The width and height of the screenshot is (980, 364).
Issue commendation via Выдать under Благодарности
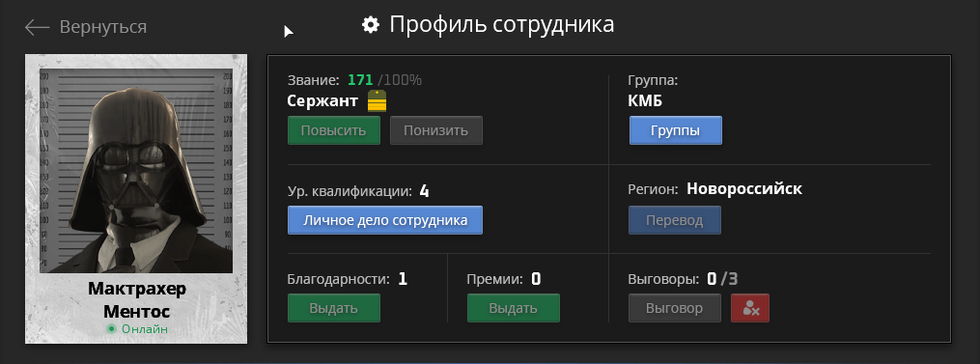pyautogui.click(x=334, y=308)
